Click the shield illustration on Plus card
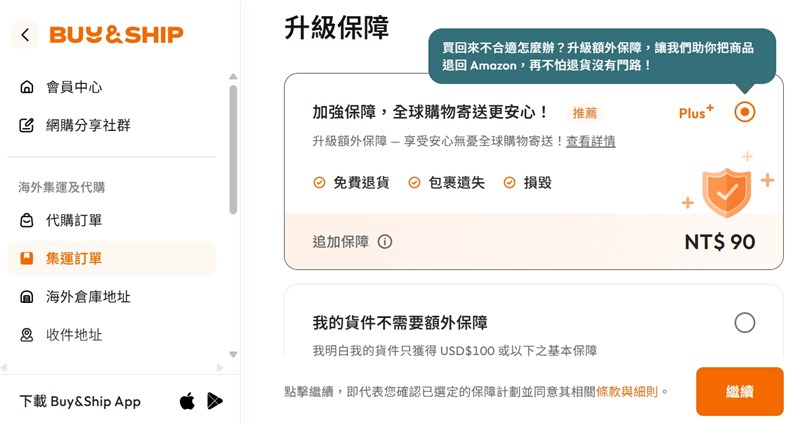Image resolution: width=800 pixels, height=424 pixels. click(x=726, y=192)
